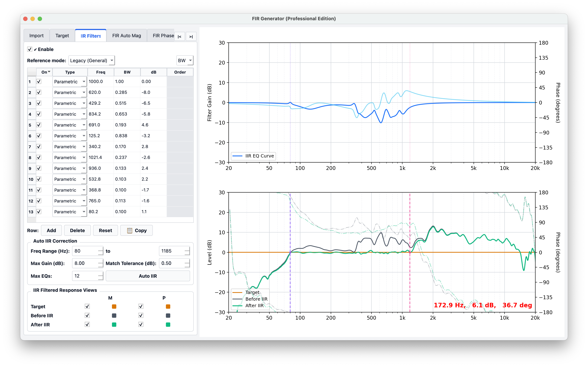The image size is (588, 367).
Task: Disable filter row 5 checkbox
Action: [x=39, y=125]
